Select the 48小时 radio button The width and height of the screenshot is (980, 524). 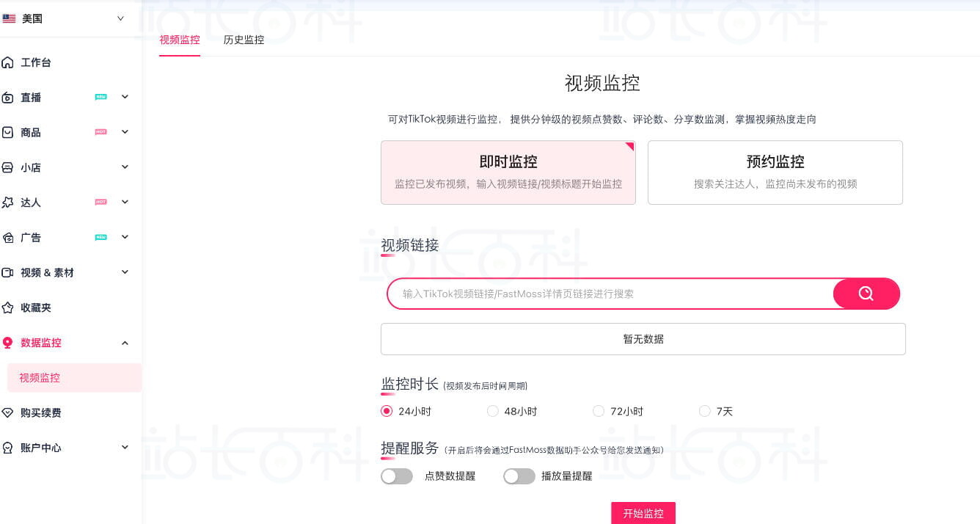point(493,411)
